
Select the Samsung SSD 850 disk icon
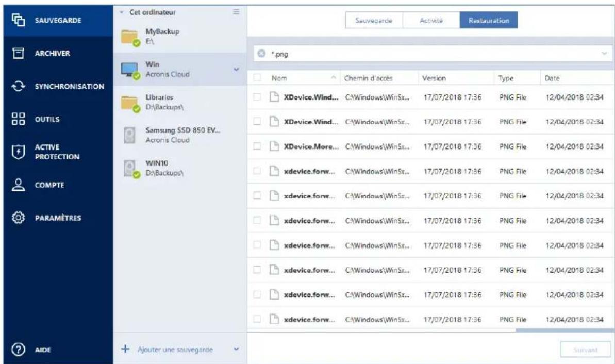pyautogui.click(x=129, y=135)
